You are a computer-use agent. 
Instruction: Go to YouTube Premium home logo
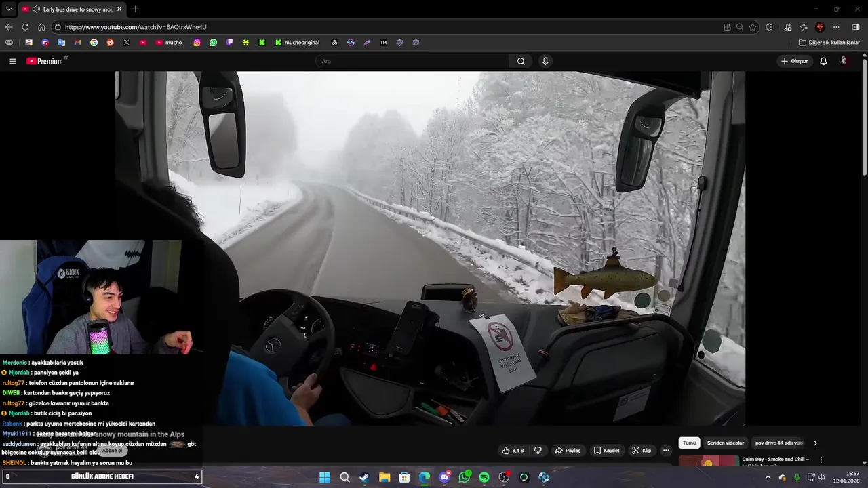(x=46, y=61)
